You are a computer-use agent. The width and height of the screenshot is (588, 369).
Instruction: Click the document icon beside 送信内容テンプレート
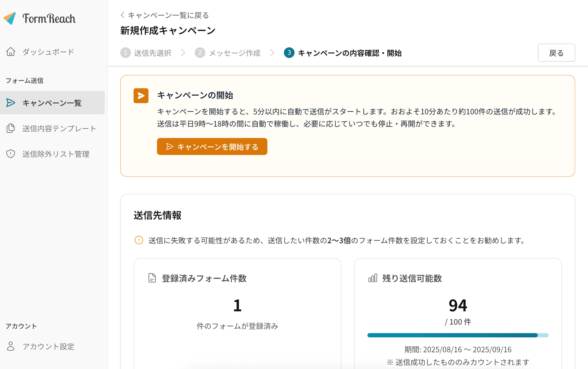[x=11, y=128]
